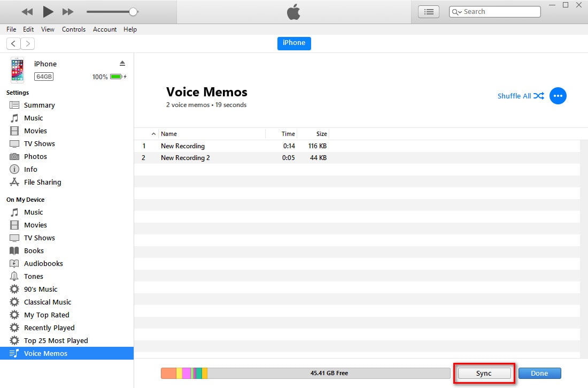Open the Account menu
The image size is (588, 388).
click(x=105, y=29)
